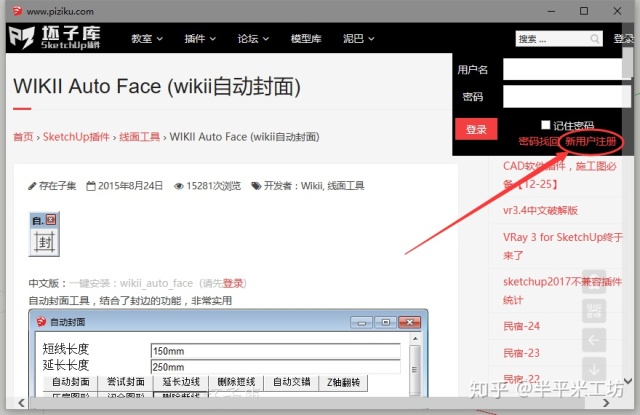
Task: Open the CAD软件插件 sidebar article link
Action: pos(560,175)
